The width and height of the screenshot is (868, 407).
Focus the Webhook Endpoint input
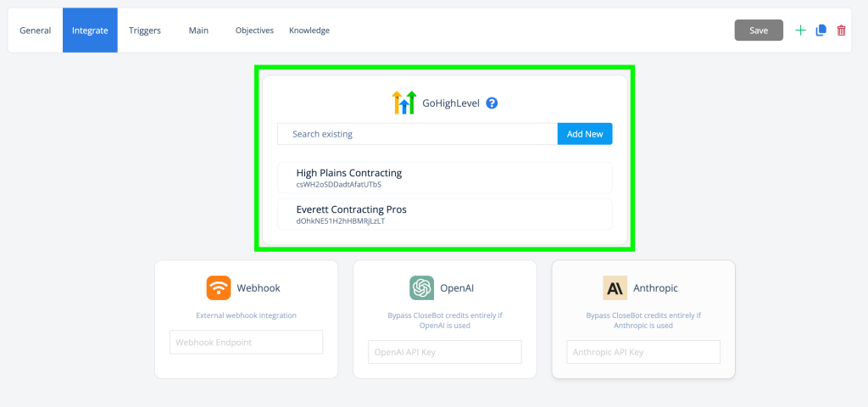247,343
